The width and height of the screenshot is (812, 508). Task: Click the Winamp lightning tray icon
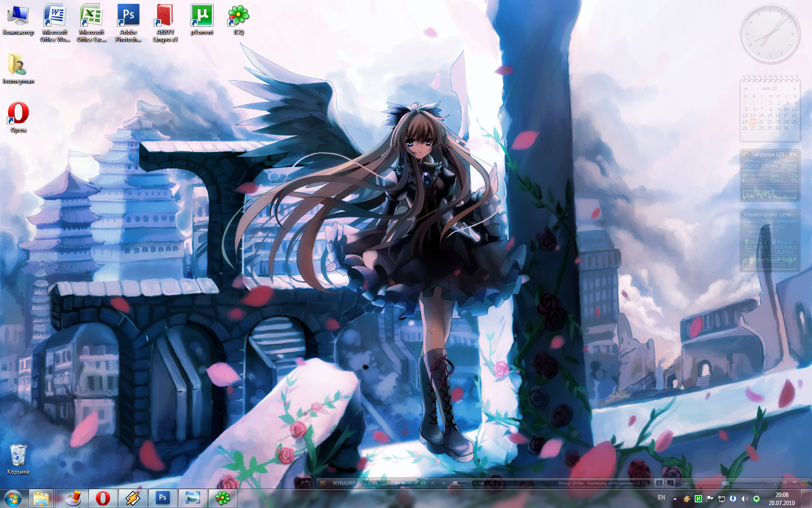[x=686, y=498]
